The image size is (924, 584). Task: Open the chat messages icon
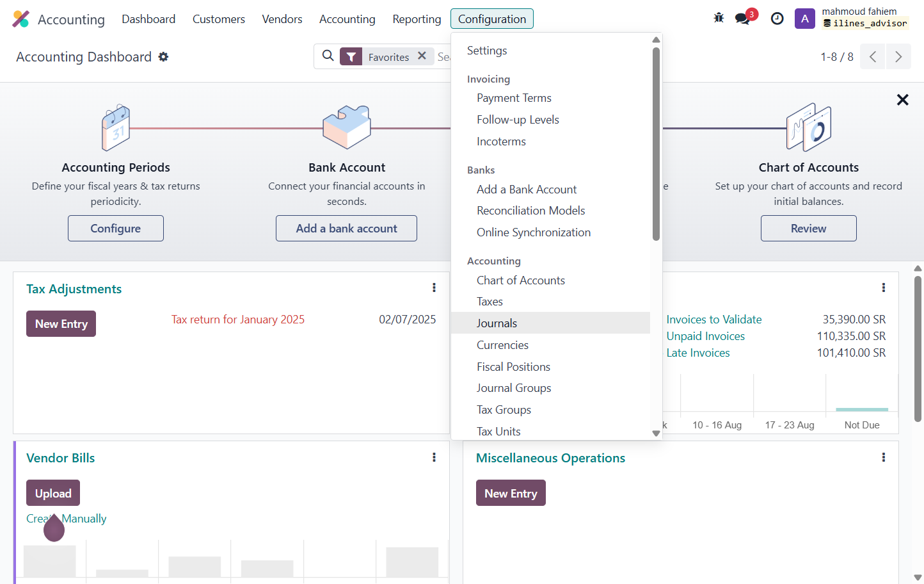click(x=742, y=19)
